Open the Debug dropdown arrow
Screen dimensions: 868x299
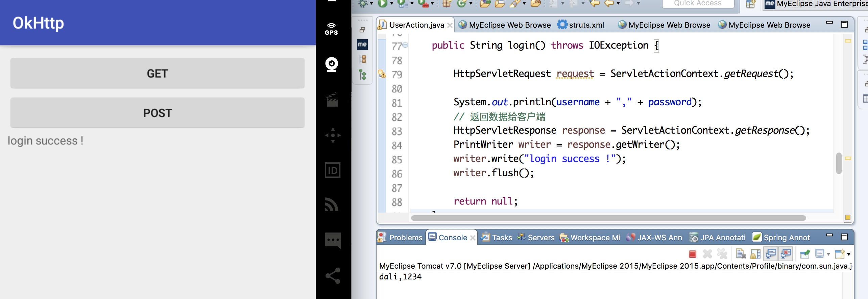click(371, 3)
